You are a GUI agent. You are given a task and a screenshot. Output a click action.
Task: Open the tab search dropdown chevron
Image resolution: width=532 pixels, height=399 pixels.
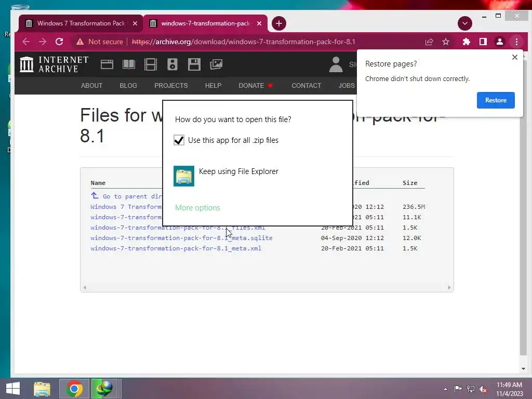pos(465,23)
